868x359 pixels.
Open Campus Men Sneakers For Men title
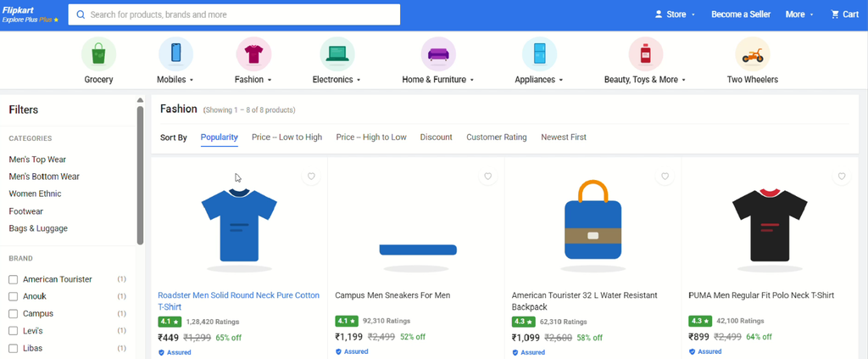pyautogui.click(x=392, y=295)
